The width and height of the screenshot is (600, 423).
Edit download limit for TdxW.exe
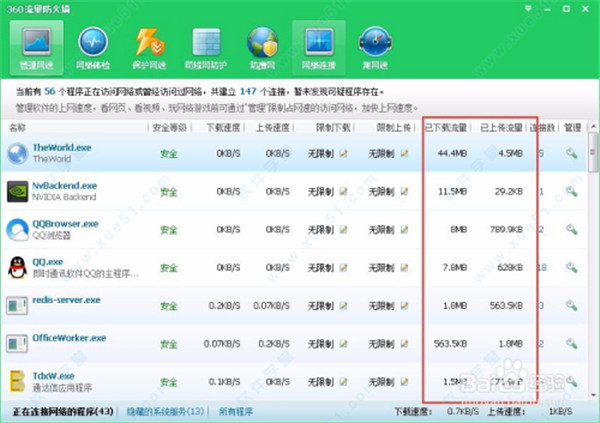(344, 382)
